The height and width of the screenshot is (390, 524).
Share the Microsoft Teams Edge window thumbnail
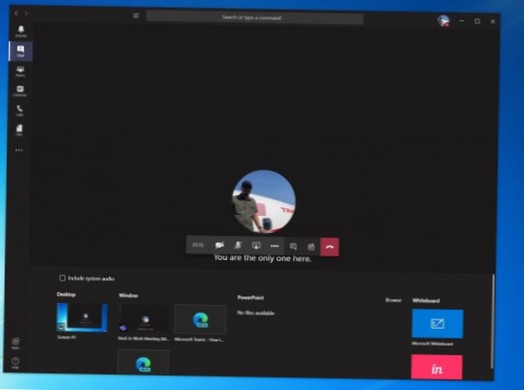(201, 319)
